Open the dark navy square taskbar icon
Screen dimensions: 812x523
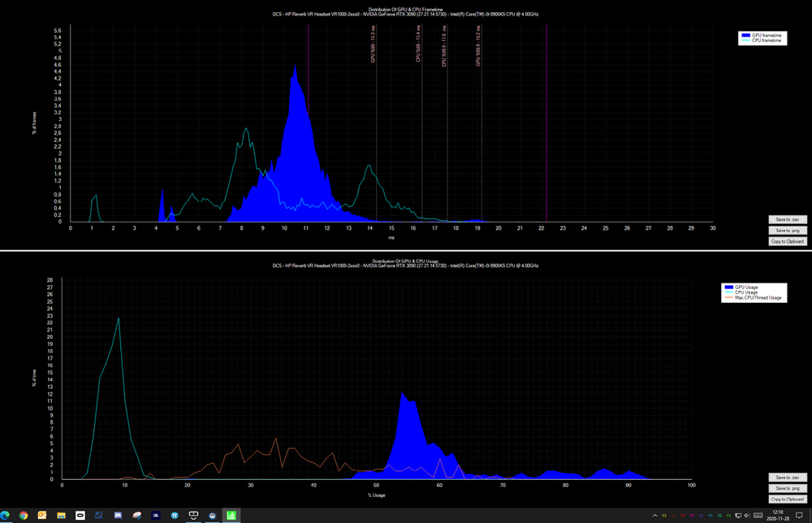156,515
